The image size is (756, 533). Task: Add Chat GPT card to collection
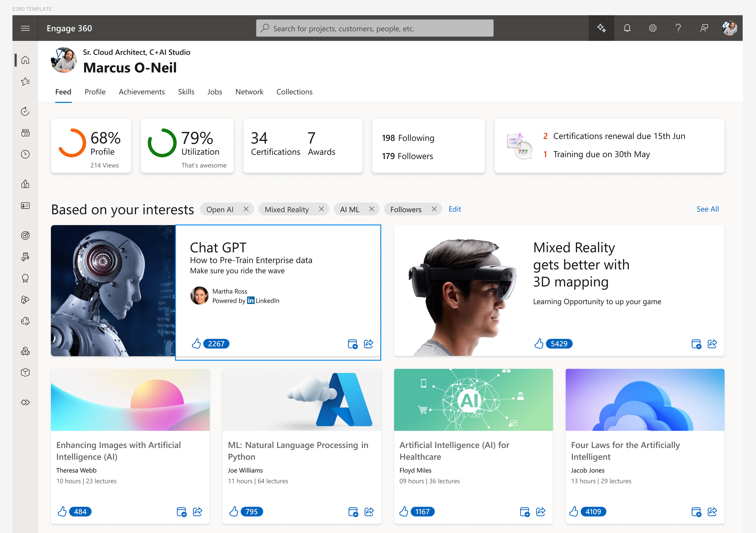[x=353, y=344]
